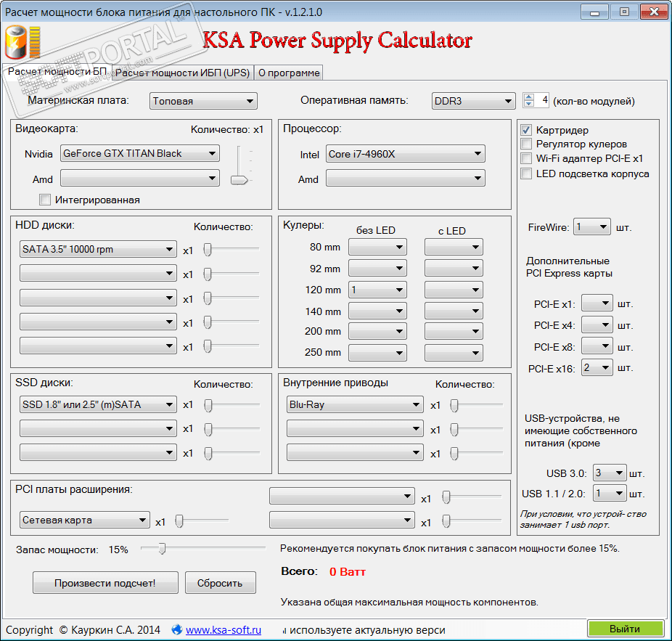Tick the Интегрированная video card checkbox
This screenshot has width=672, height=641.
pos(44,200)
